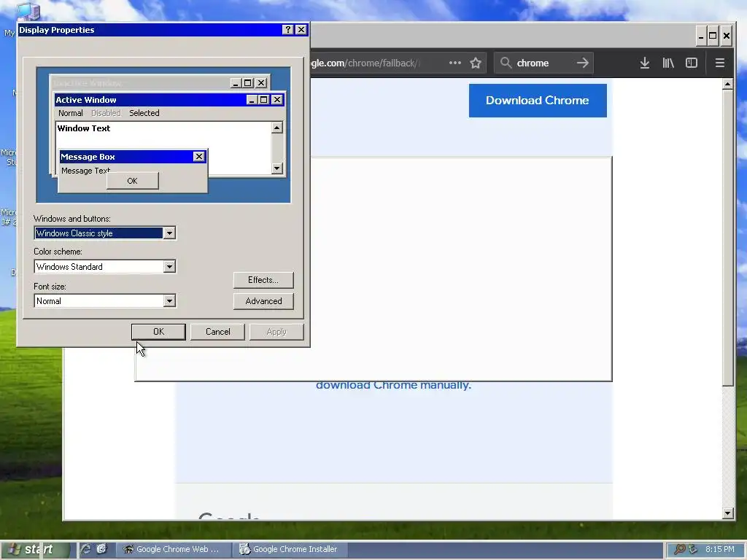
Task: Click the Window Text preview area
Action: tap(163, 148)
